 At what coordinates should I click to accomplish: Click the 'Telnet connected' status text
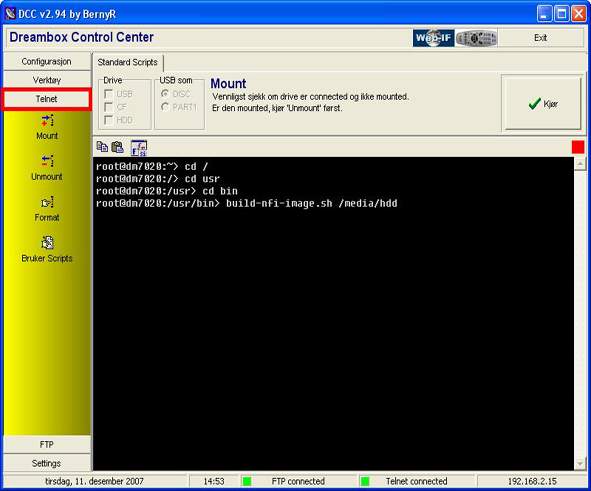416,481
